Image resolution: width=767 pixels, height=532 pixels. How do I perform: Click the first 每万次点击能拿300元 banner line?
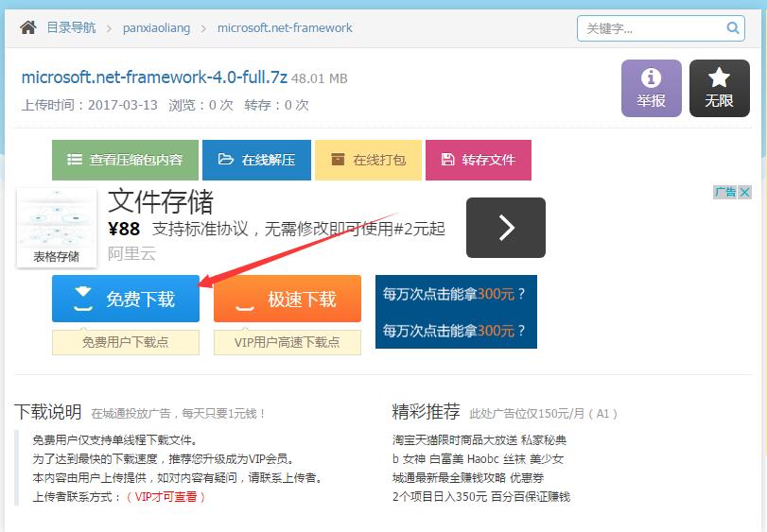click(x=454, y=294)
